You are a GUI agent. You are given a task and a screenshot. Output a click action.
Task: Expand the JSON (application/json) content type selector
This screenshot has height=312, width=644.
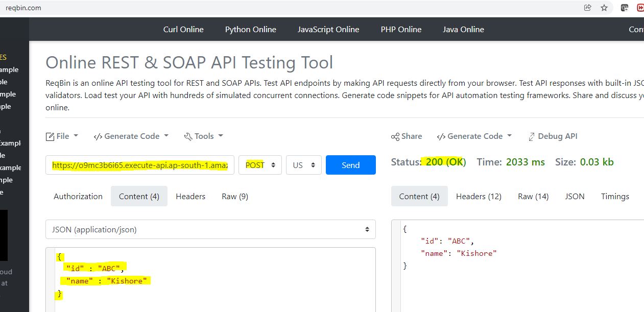210,230
